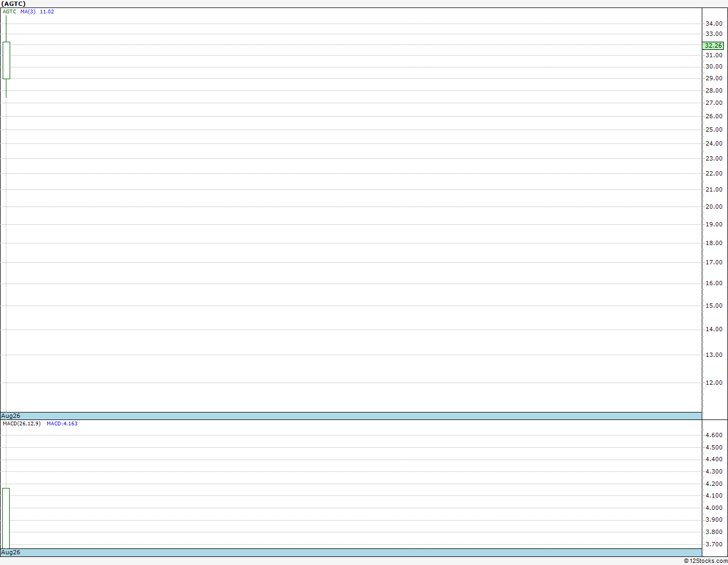Click the 4.600 MACD axis label
The width and height of the screenshot is (728, 565).
point(714,435)
